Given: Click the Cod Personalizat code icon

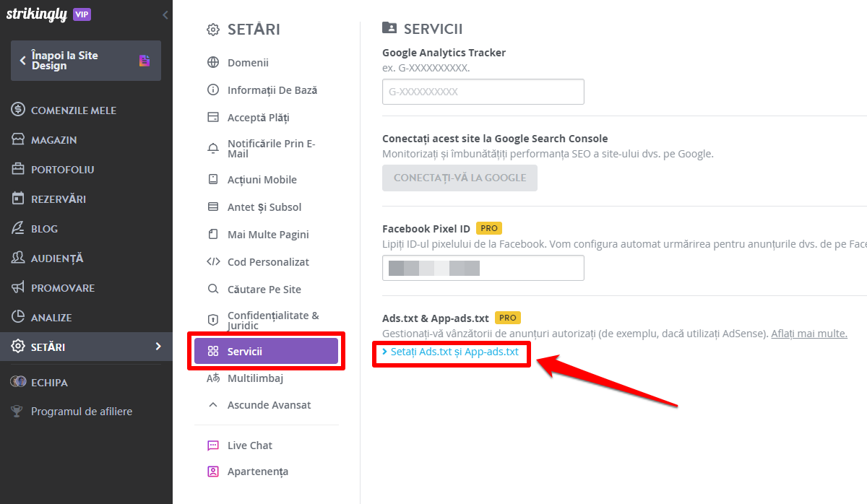Looking at the screenshot, I should [213, 262].
